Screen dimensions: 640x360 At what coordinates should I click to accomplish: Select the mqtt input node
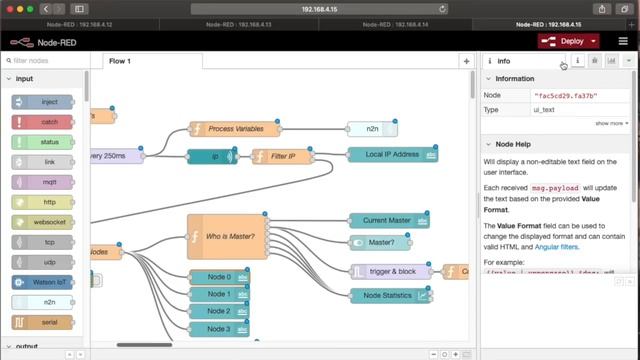pyautogui.click(x=42, y=182)
